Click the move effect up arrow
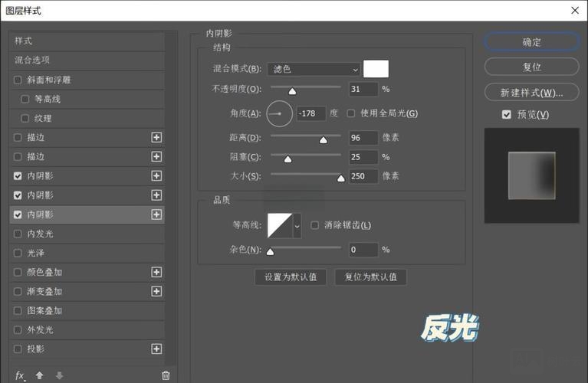The image size is (588, 383). pyautogui.click(x=39, y=375)
